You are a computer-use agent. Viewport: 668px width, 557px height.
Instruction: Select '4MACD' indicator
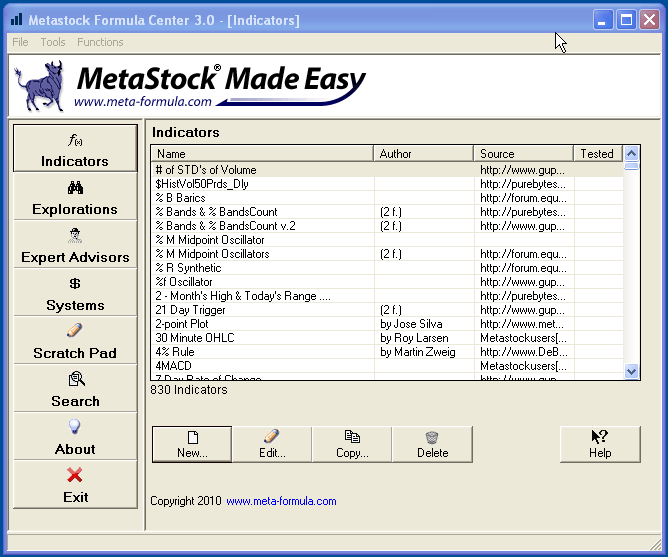(x=387, y=366)
